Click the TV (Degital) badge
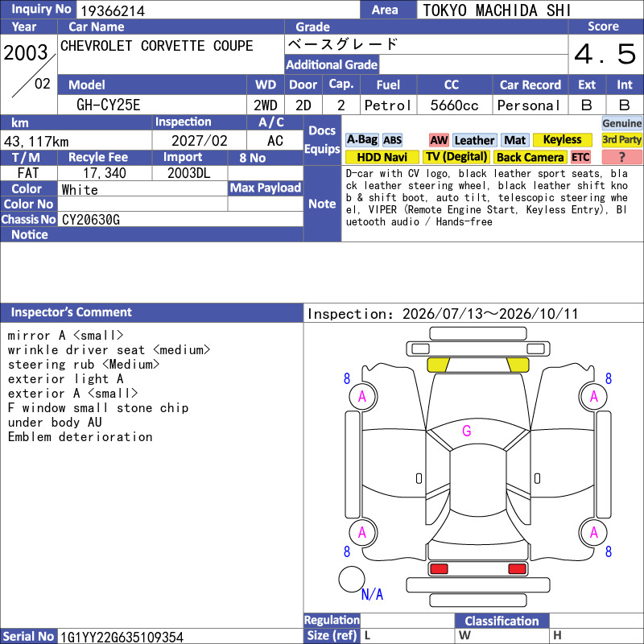 pyautogui.click(x=456, y=157)
